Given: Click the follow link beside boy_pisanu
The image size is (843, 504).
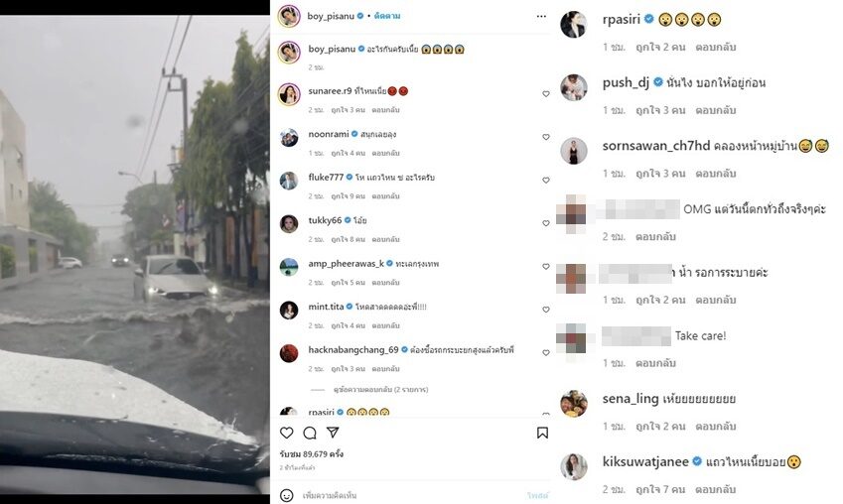Looking at the screenshot, I should click(387, 16).
